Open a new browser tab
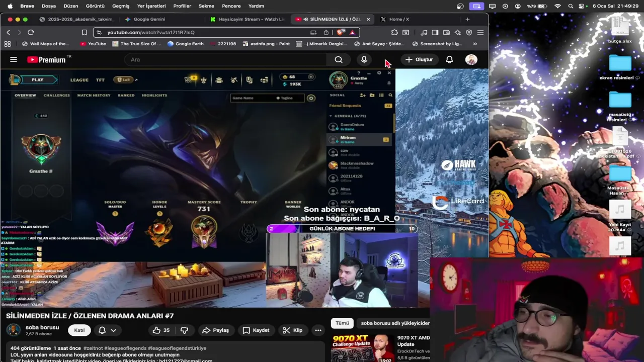Screen dimensions: 644x362 pos(467,19)
